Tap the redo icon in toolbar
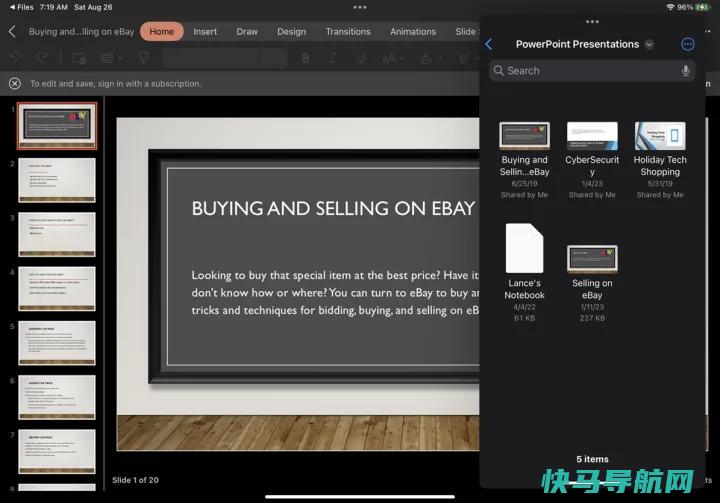Screen dimensions: 720x503 pos(42,58)
